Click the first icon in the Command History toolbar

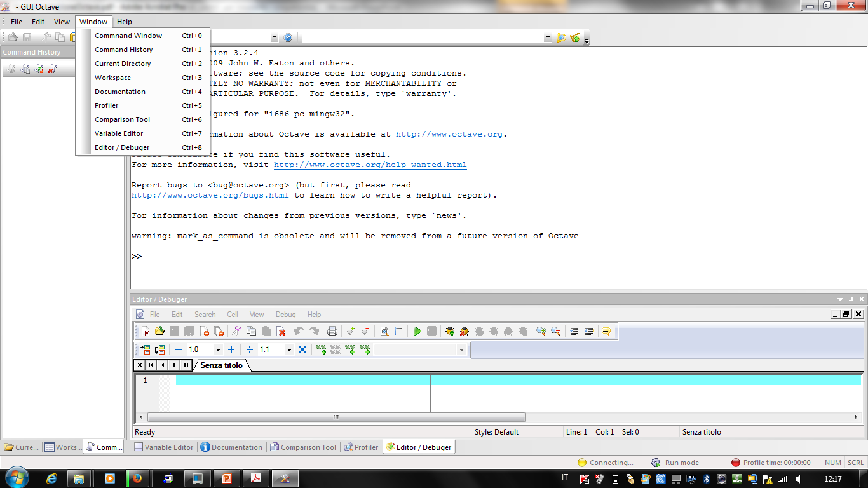(x=11, y=69)
